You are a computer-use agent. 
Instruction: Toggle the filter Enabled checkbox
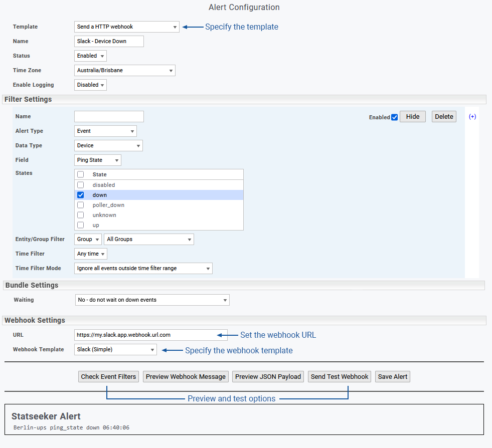(x=394, y=117)
